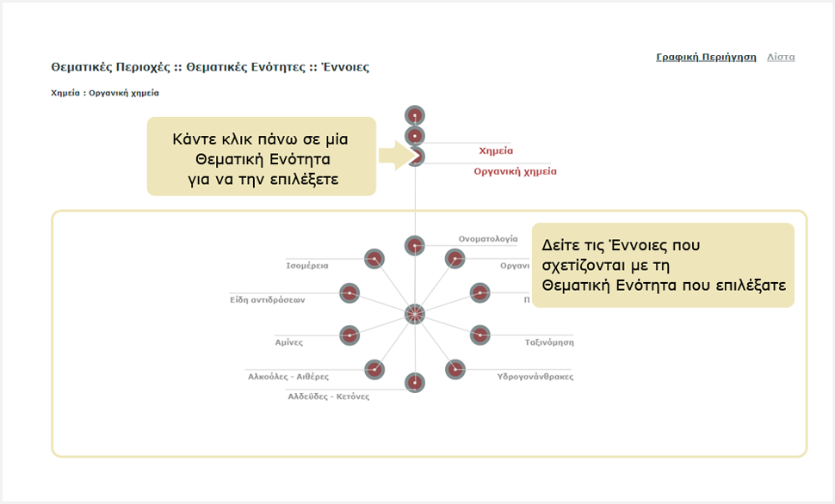Viewport: 835px width, 504px height.
Task: Click the Υδρογονάνθρακες node circle
Action: pos(455,369)
